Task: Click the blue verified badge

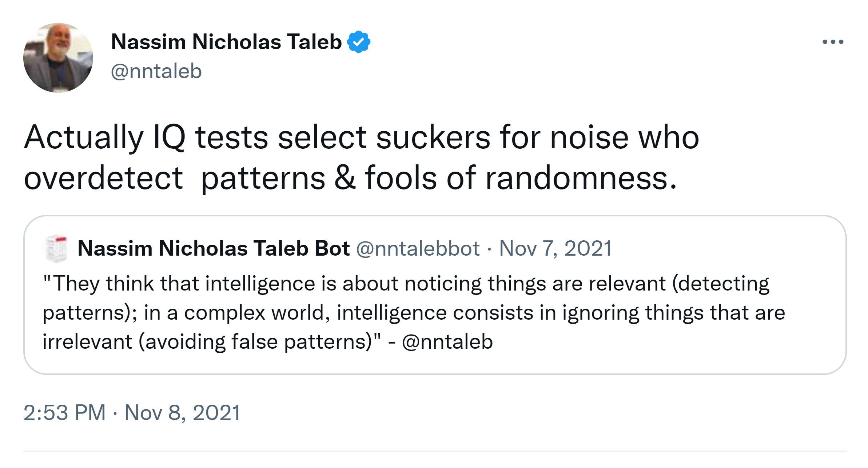Action: click(359, 42)
